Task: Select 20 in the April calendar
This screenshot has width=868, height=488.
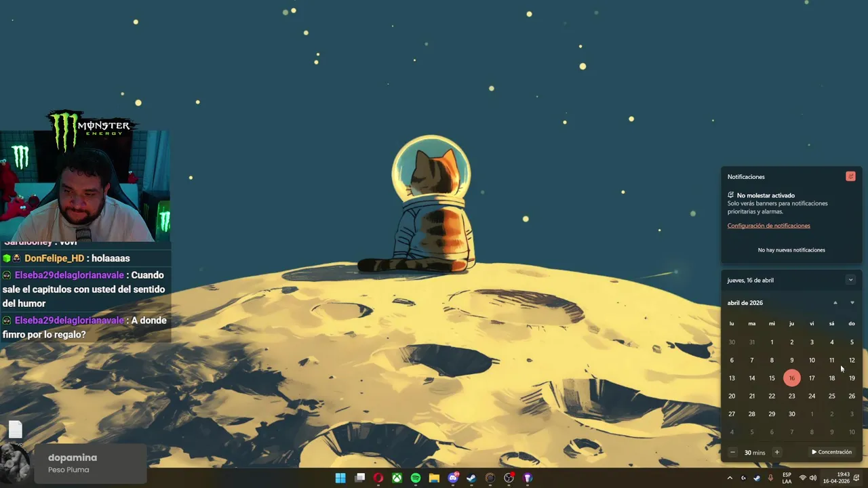Action: 732,396
